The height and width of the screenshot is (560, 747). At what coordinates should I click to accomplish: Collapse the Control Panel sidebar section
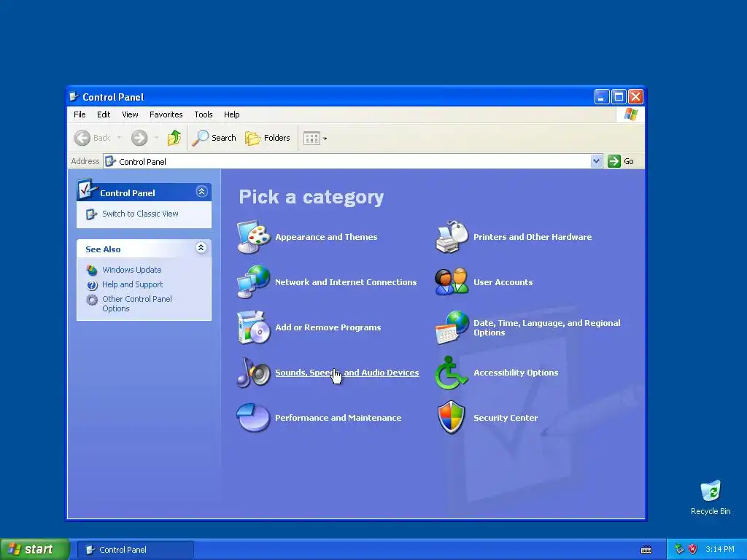pos(201,192)
